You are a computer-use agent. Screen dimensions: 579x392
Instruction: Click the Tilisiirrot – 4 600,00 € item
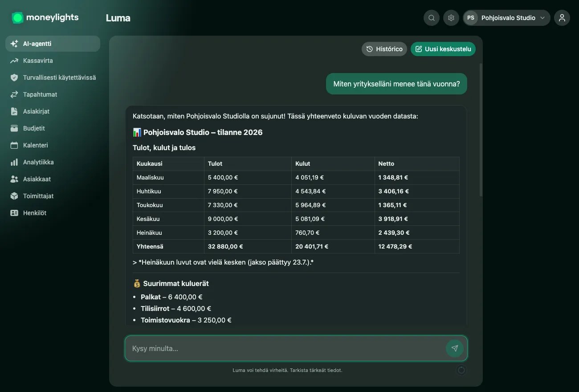176,308
